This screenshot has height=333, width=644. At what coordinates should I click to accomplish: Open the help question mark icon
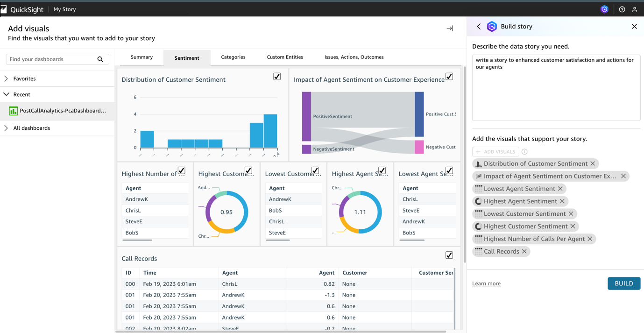[x=622, y=9]
